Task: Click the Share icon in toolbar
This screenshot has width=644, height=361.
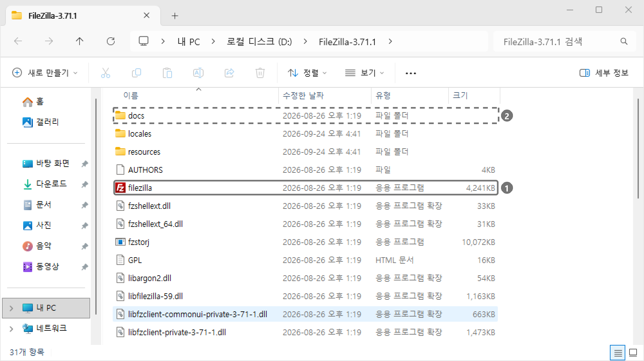Action: [x=229, y=73]
